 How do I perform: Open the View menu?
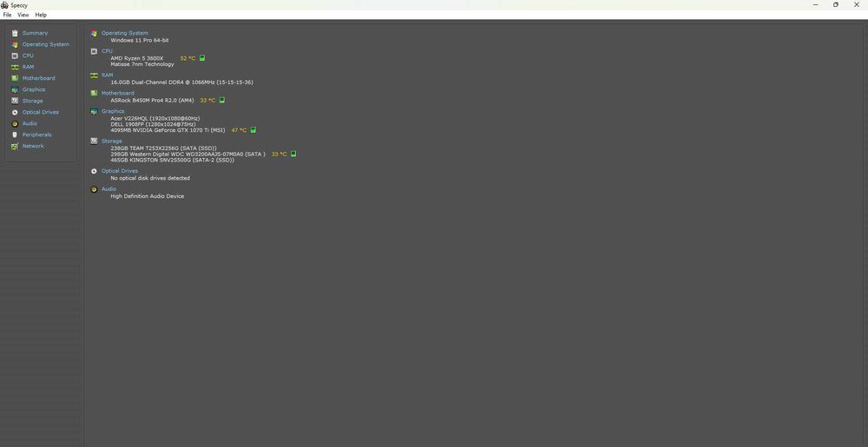click(23, 15)
